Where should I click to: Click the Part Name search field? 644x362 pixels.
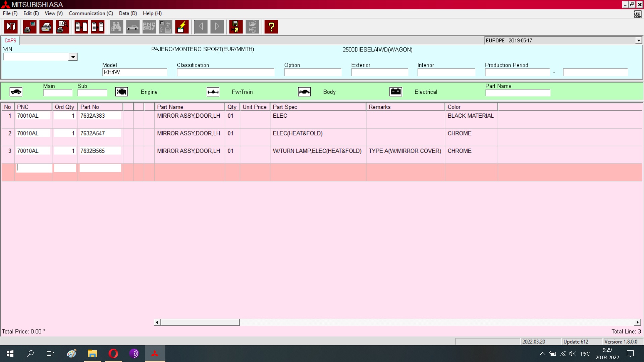(518, 93)
